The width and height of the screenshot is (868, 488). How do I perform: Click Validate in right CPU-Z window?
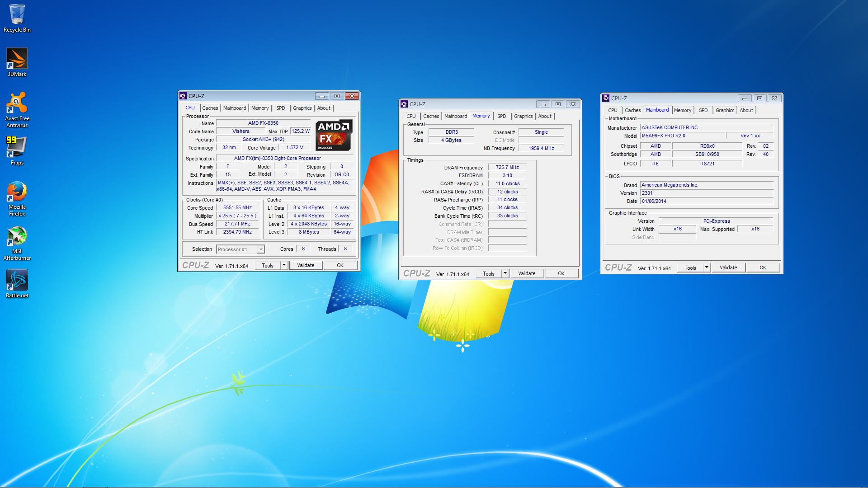coord(728,267)
